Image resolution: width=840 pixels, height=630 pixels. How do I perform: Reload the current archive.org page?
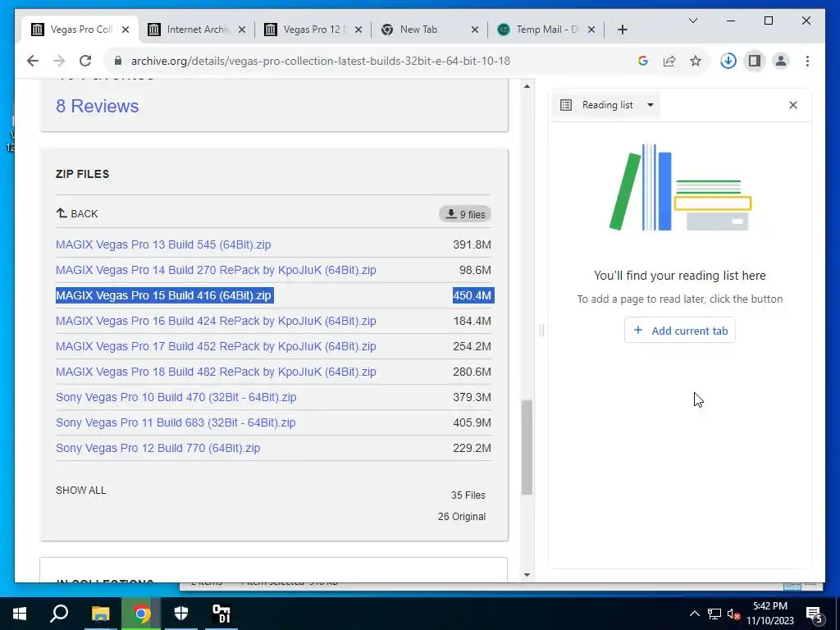(85, 61)
